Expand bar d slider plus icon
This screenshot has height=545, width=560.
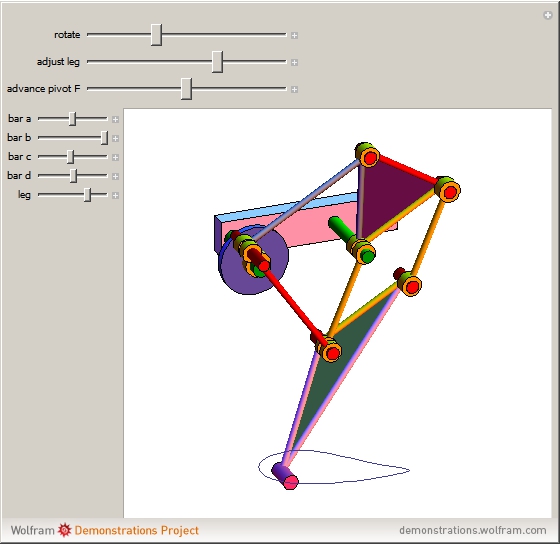tap(115, 176)
